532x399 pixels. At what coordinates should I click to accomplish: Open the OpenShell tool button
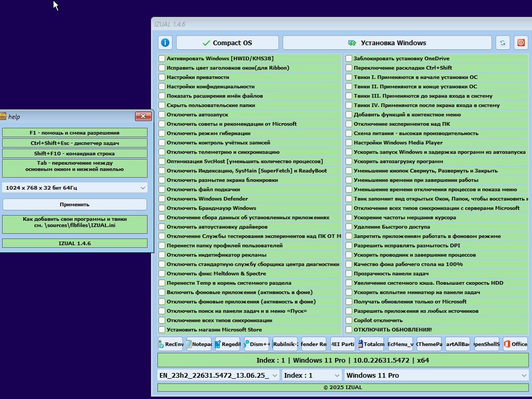point(486,344)
